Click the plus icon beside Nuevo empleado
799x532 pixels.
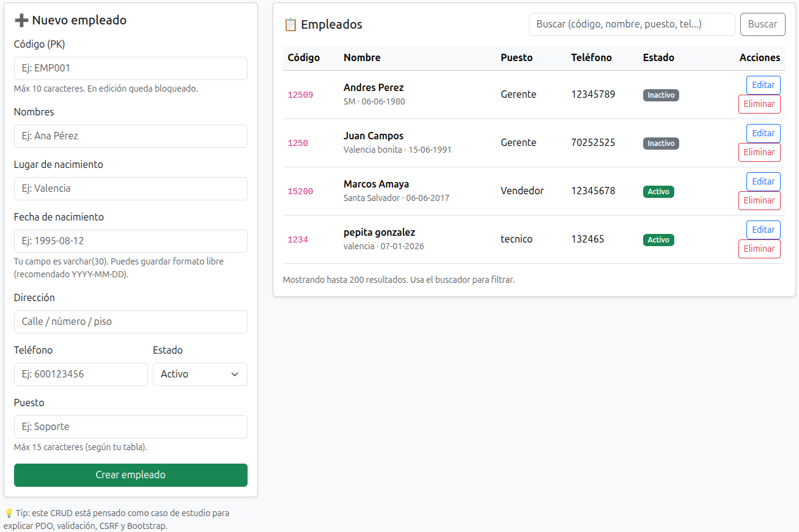click(x=21, y=20)
